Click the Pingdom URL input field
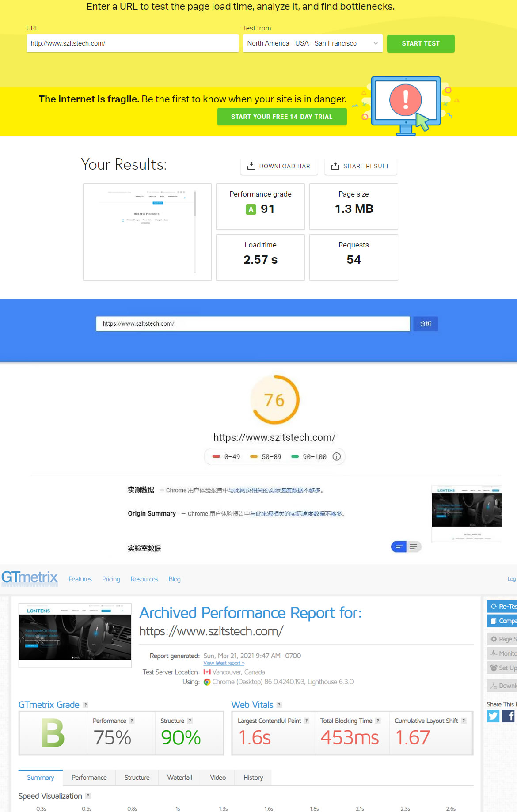Viewport: 517px width, 812px height. (133, 43)
